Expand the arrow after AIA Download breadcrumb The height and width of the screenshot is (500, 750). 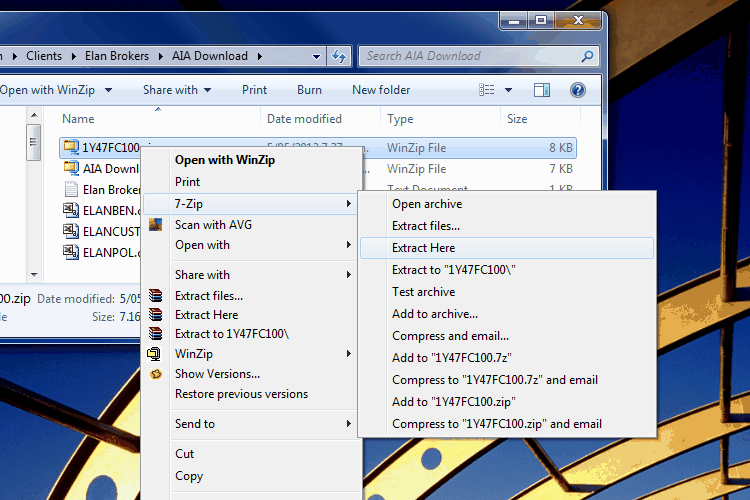[x=260, y=56]
